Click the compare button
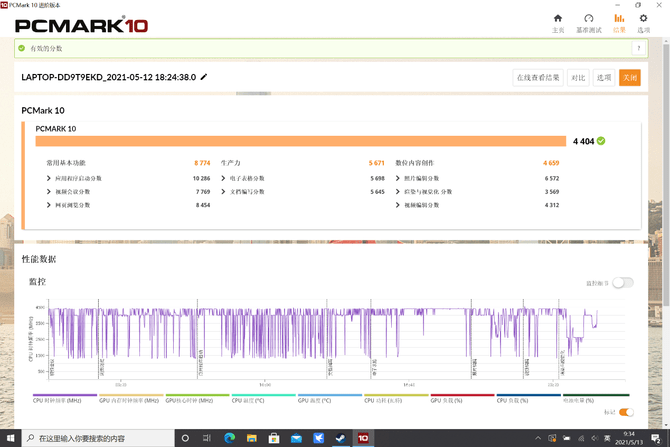670x447 pixels. pyautogui.click(x=578, y=77)
